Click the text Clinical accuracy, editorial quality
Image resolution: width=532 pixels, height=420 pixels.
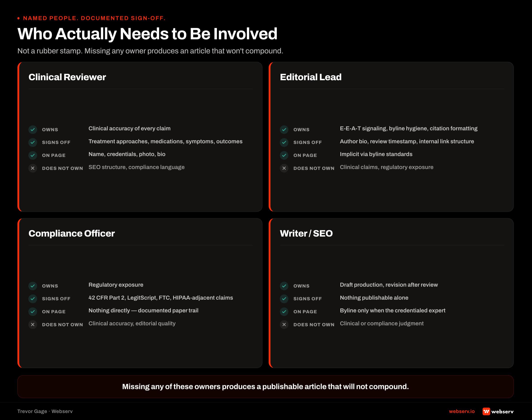coord(132,324)
